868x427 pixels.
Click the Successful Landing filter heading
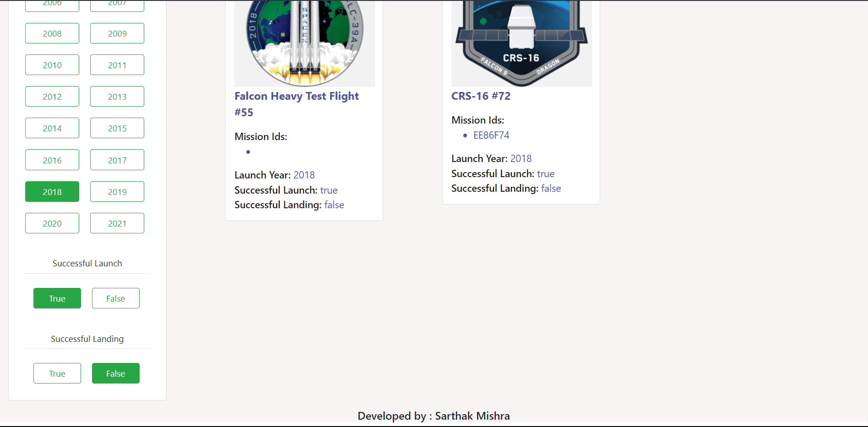(x=87, y=339)
